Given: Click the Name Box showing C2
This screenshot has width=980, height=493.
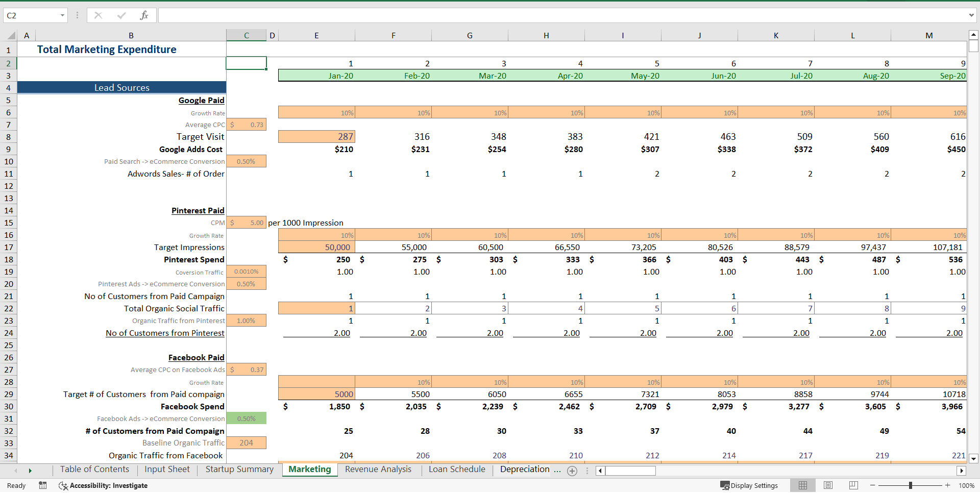Looking at the screenshot, I should (x=31, y=15).
